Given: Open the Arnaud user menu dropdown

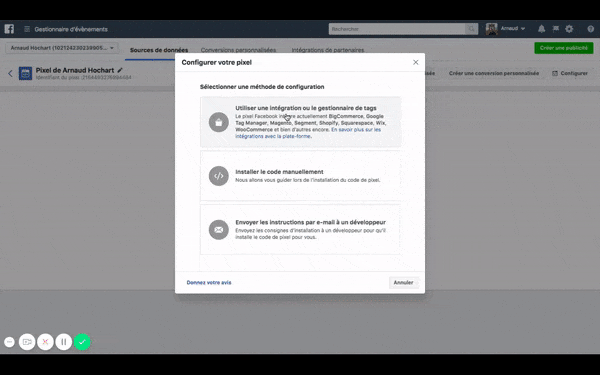Looking at the screenshot, I should pyautogui.click(x=513, y=29).
